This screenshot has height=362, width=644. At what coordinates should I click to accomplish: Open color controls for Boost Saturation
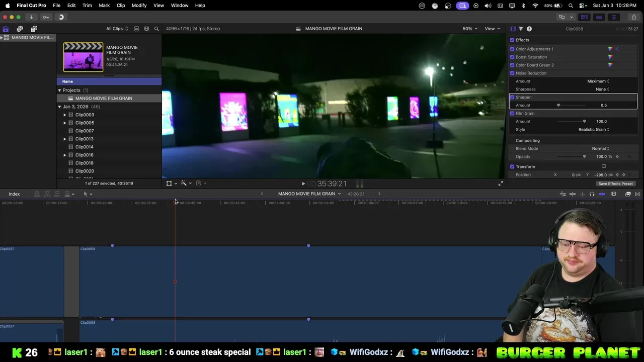610,57
